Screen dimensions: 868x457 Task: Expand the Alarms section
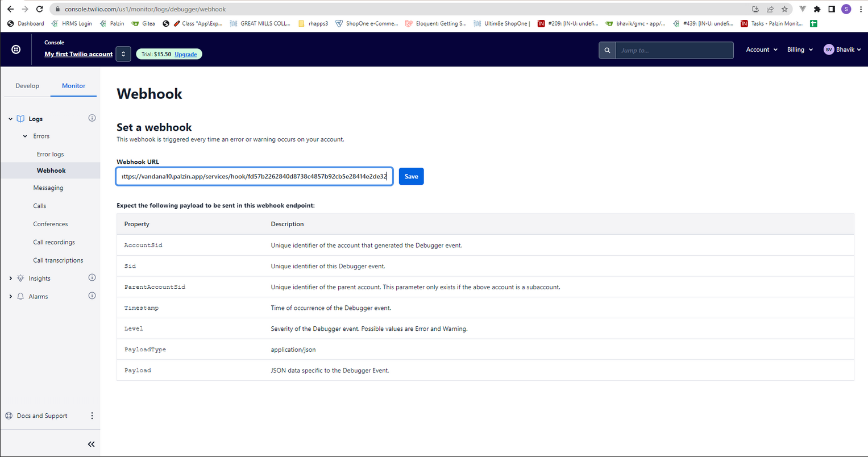point(10,297)
